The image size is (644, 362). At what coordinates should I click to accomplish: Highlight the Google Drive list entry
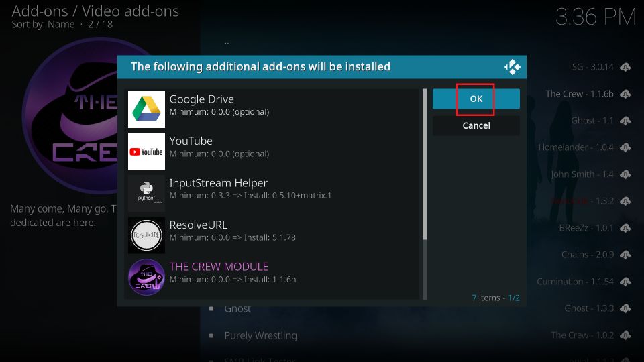(273, 109)
